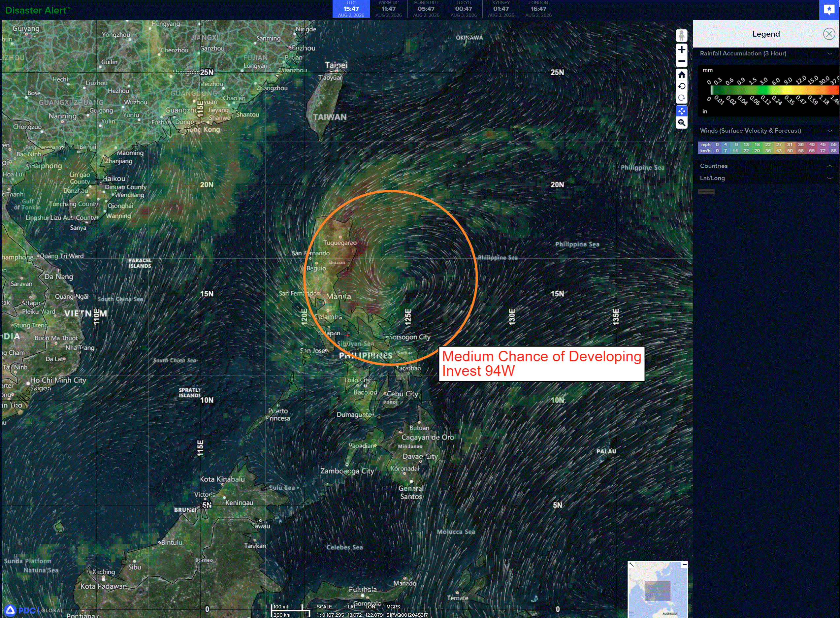Click the overview map arrow icon
Viewport: 840px width, 618px height.
pos(631,565)
